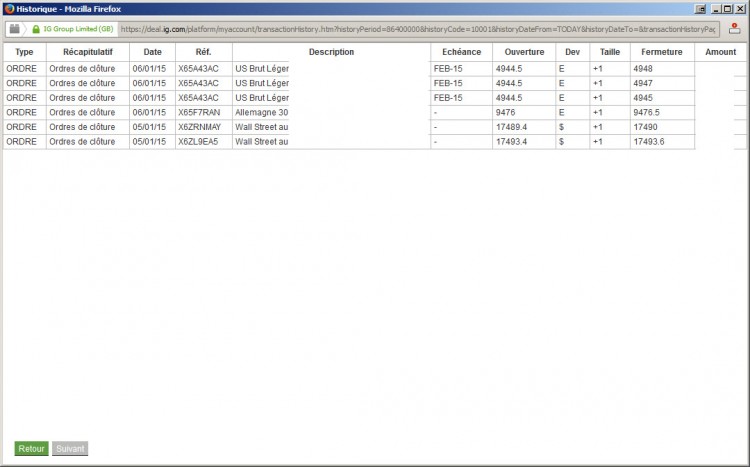750x467 pixels.
Task: Click the Description column header
Action: point(331,52)
